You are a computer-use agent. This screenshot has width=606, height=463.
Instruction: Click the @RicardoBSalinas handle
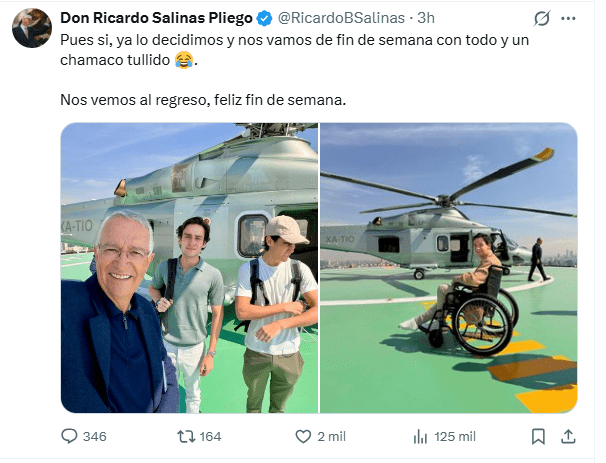tap(341, 18)
